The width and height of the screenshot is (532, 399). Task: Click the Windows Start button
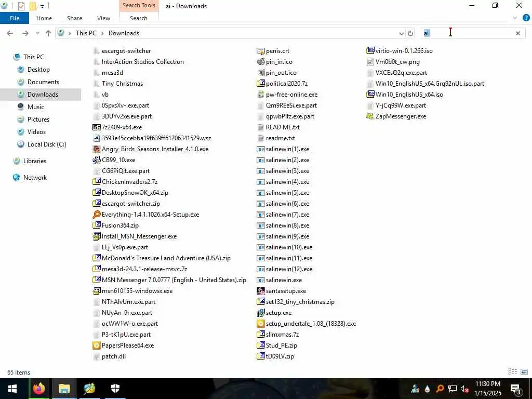pos(12,389)
